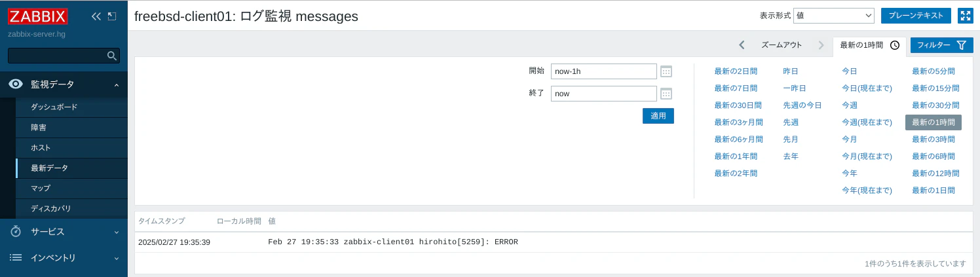Expand サービス menu section
The height and width of the screenshot is (277, 980).
[64, 232]
